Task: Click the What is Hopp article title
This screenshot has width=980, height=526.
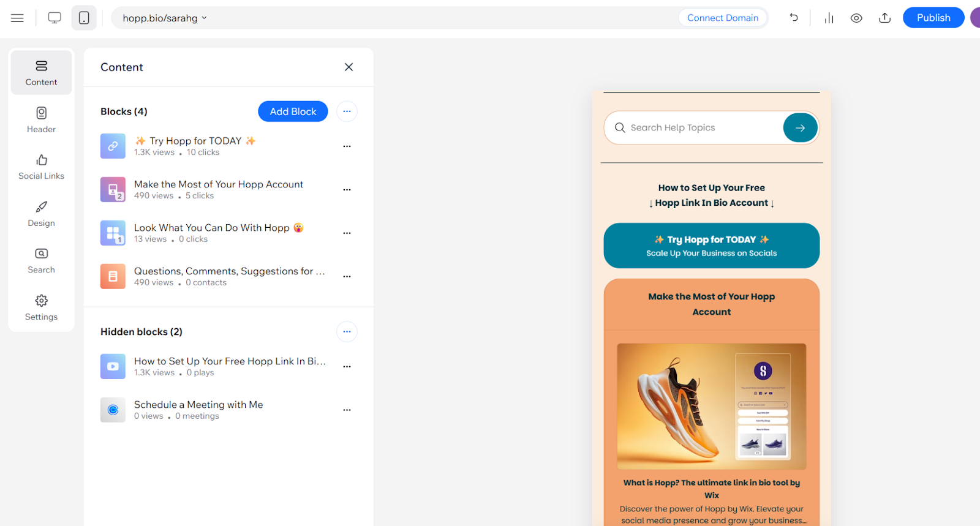Action: coord(711,489)
